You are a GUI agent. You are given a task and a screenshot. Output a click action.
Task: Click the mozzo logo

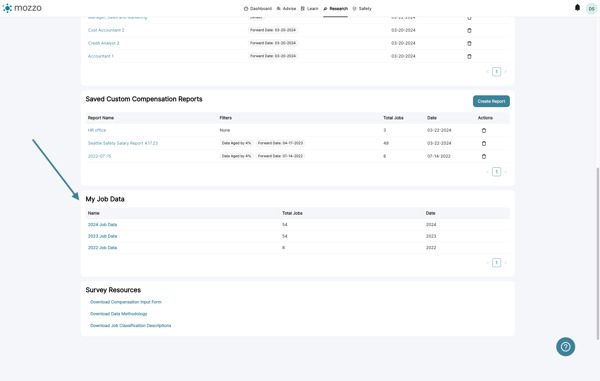point(22,8)
